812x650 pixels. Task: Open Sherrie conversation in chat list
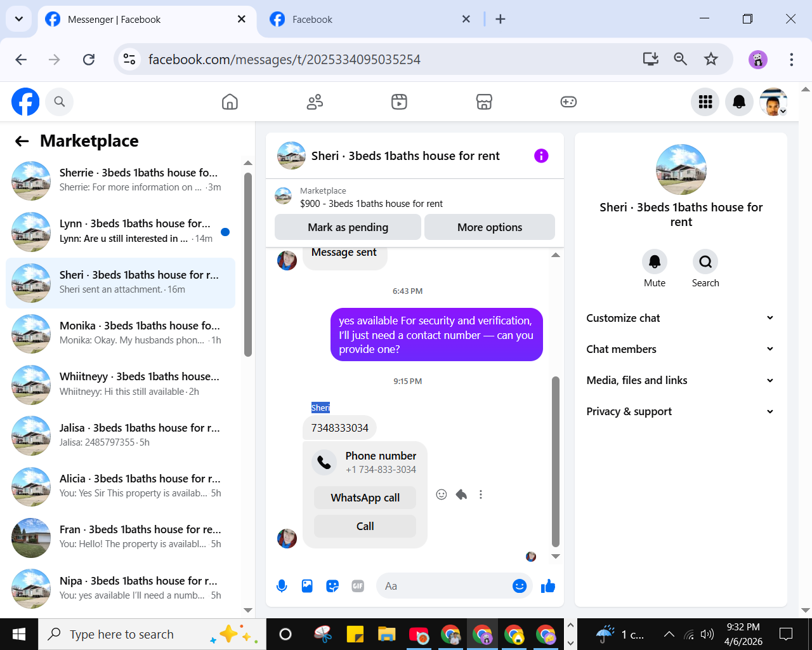[x=121, y=180]
